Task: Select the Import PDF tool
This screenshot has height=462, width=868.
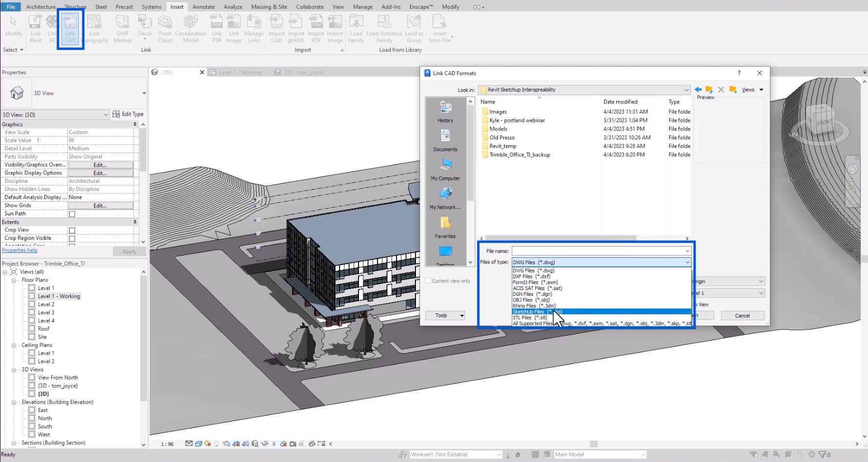Action: 316,28
